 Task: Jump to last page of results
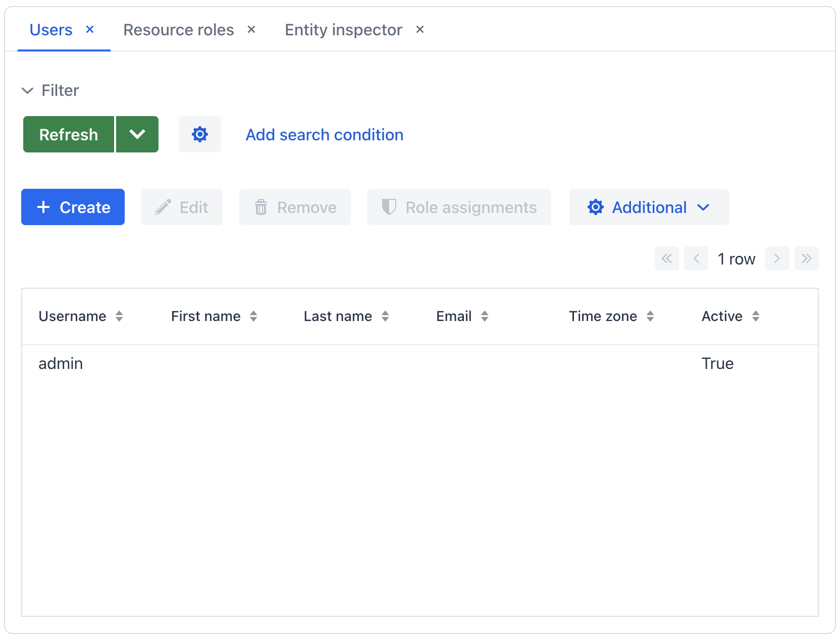(x=806, y=259)
